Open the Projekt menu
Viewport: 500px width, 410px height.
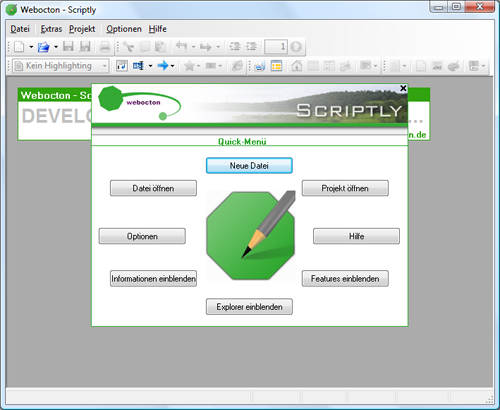pos(82,29)
